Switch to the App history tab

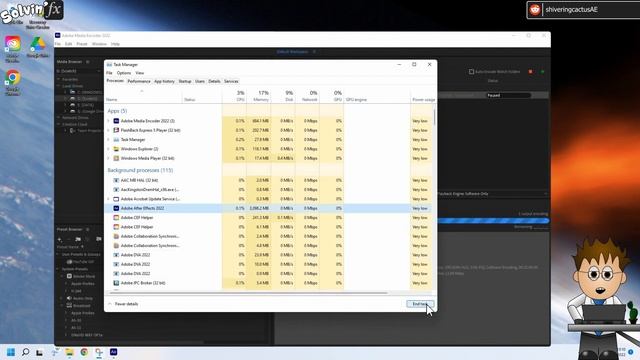pyautogui.click(x=164, y=81)
